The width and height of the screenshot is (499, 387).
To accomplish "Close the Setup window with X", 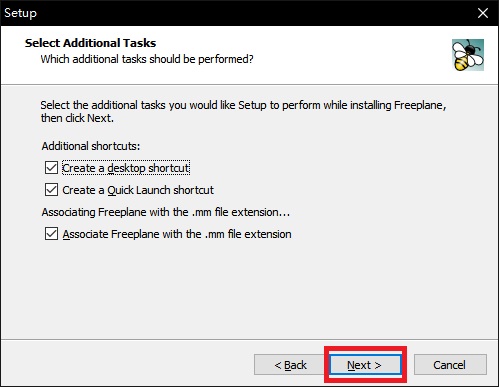I will coord(483,13).
